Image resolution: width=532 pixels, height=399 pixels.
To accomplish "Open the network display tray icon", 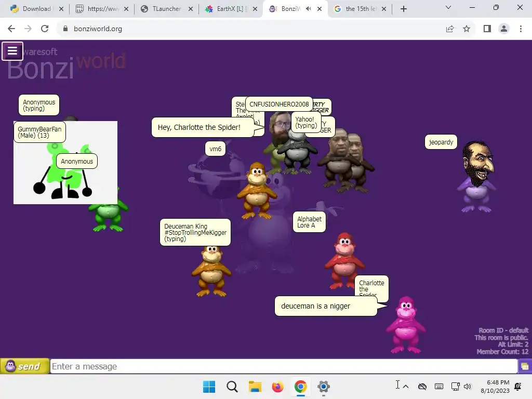I will tap(455, 387).
